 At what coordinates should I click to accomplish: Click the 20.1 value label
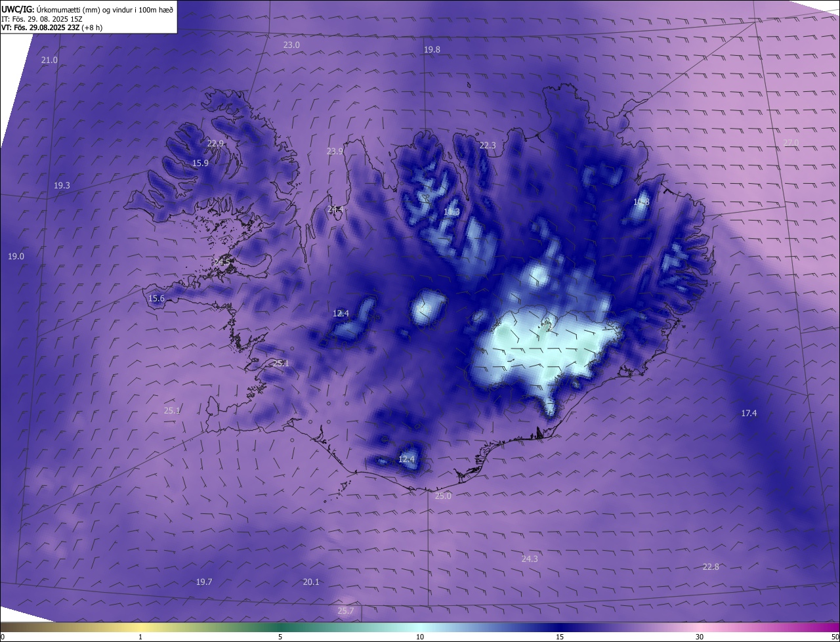click(x=311, y=582)
